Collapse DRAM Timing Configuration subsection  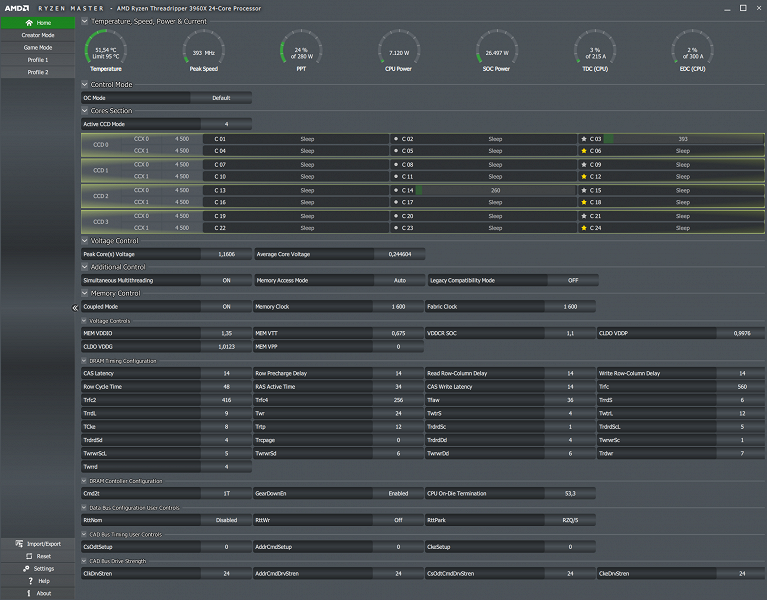(84, 361)
